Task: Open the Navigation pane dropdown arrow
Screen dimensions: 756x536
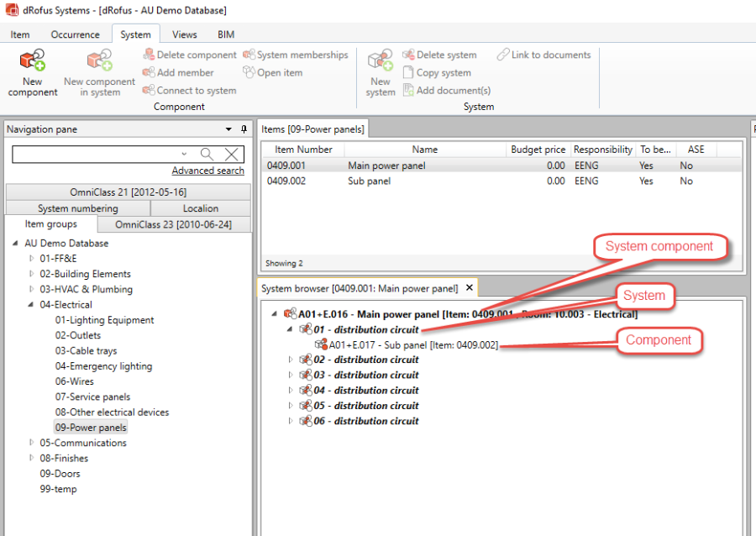Action: (x=228, y=129)
